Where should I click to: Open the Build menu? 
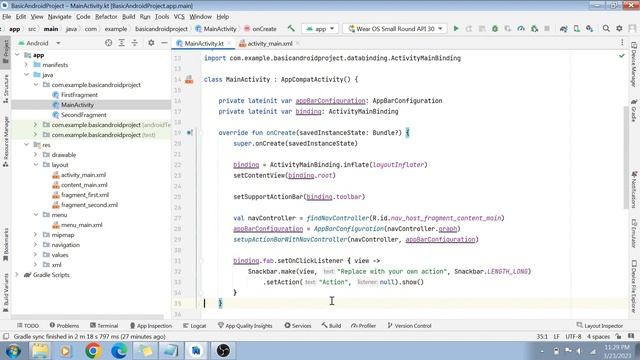(x=129, y=17)
